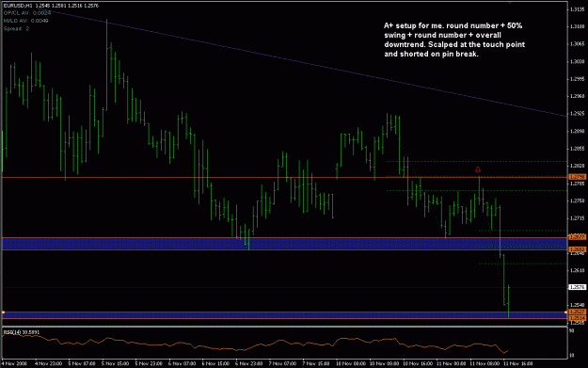Select the 'A+ setup for me' annotation text

454,40
